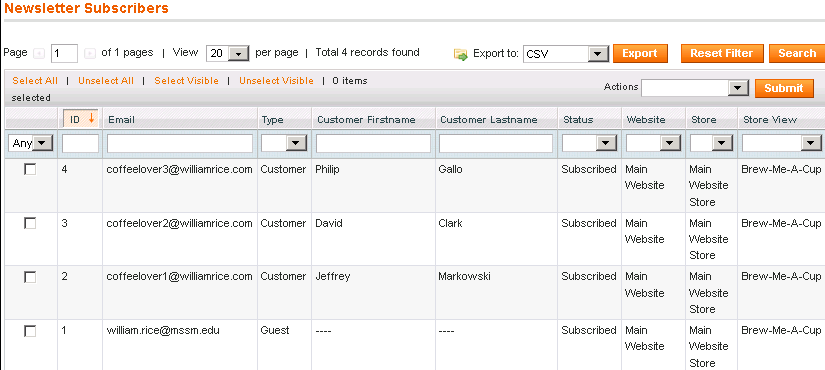Click the Select All link
The height and width of the screenshot is (370, 825).
(35, 81)
